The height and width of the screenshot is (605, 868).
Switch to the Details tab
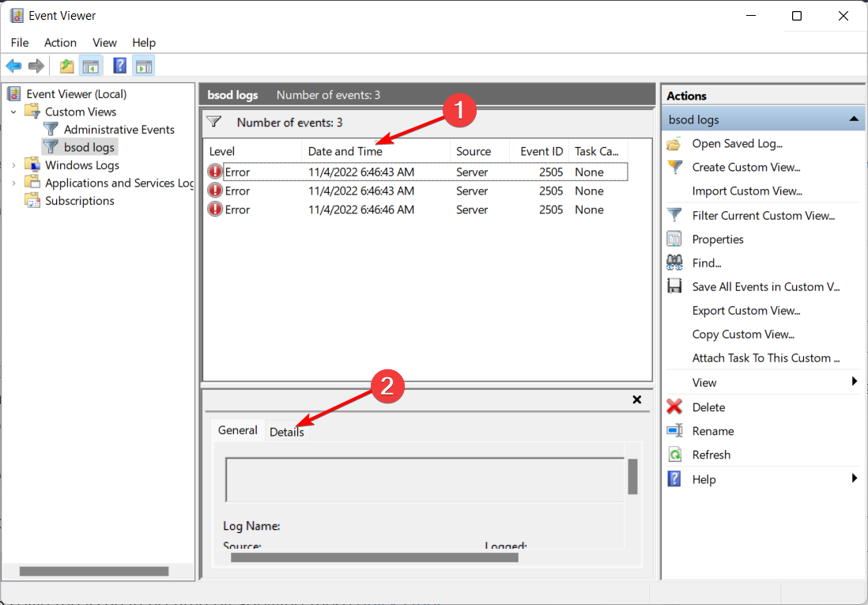(287, 432)
